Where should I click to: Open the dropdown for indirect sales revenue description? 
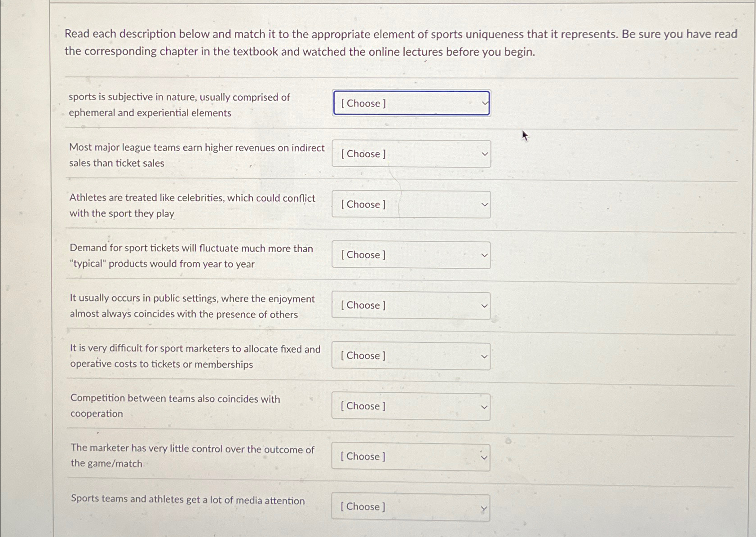click(411, 154)
